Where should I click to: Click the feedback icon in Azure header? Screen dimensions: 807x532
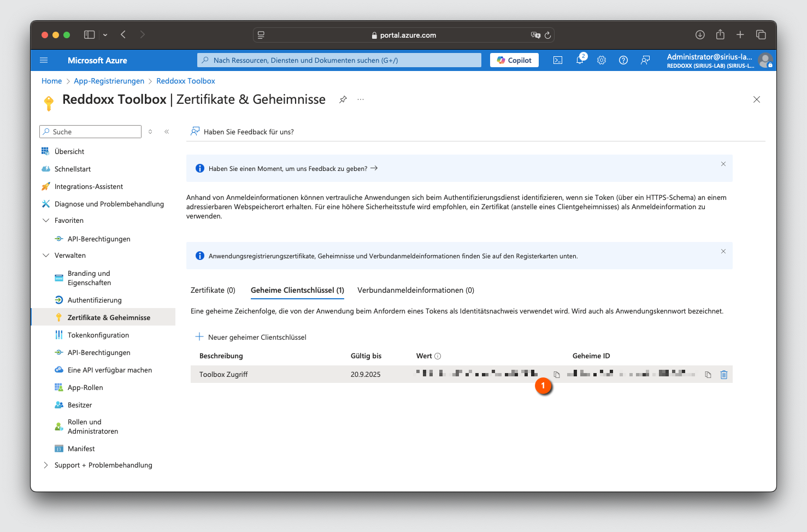[645, 60]
